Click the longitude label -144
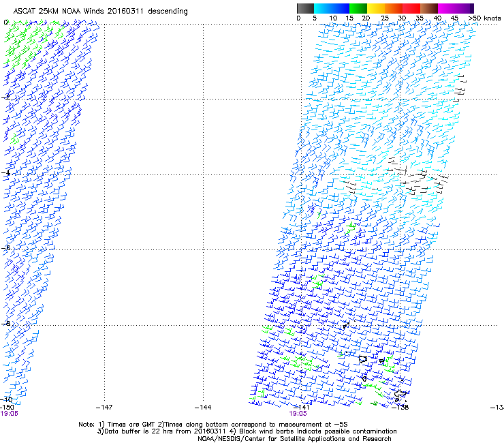504x443 pixels. 203,408
